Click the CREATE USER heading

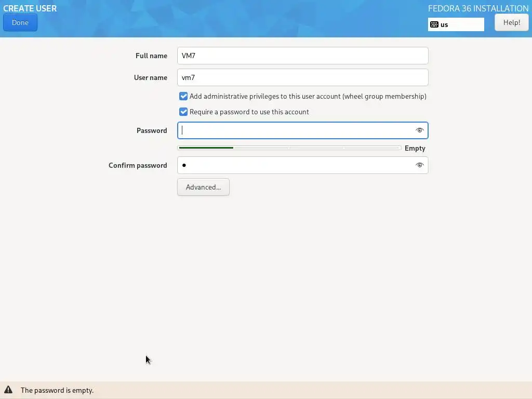pos(30,8)
